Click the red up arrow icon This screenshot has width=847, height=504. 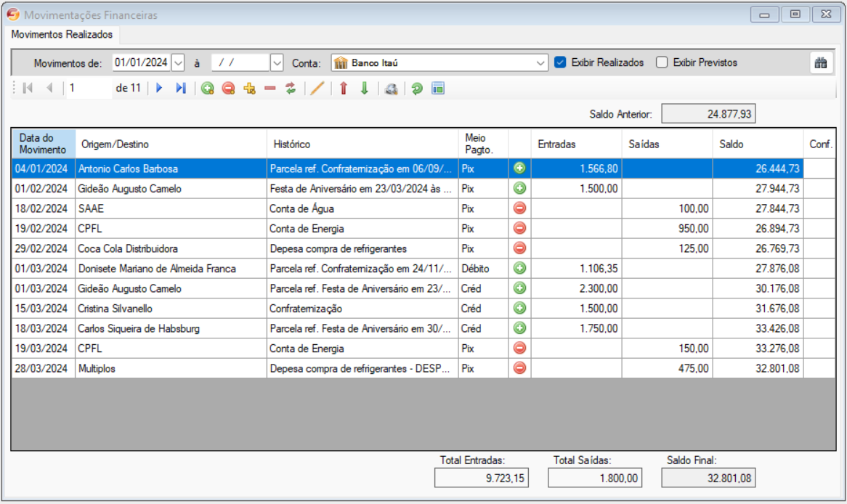click(x=344, y=89)
